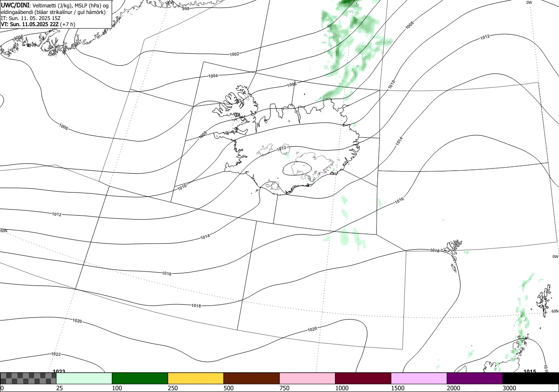Click the 1022 isobar label
Screen dimensions: 559x392
(x=56, y=354)
